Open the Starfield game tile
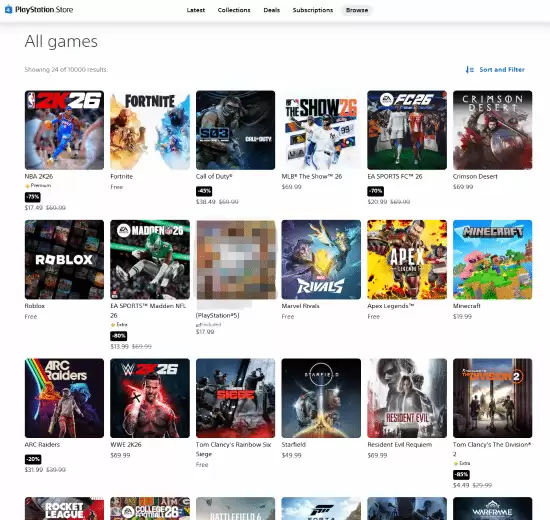550x520 pixels. (321, 398)
